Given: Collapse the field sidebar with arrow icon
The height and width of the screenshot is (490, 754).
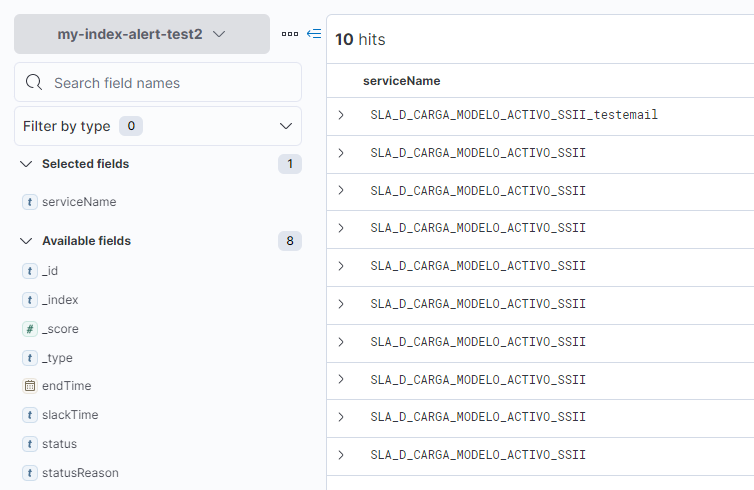Looking at the screenshot, I should (314, 34).
